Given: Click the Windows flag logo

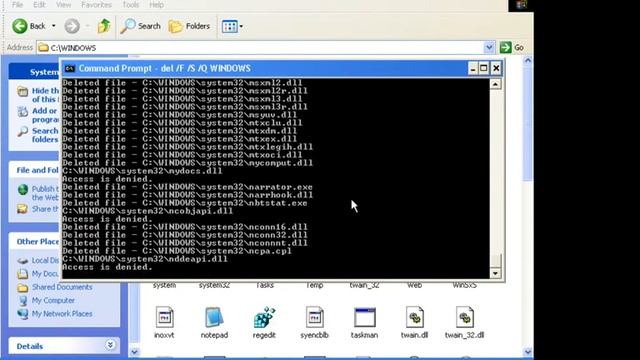Looking at the screenshot, I should click(x=521, y=5).
